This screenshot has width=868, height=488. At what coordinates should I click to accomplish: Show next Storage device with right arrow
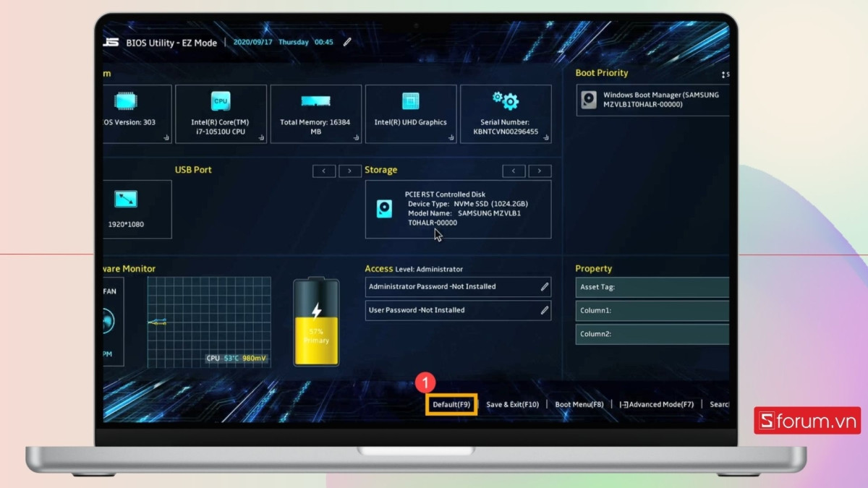click(x=540, y=171)
